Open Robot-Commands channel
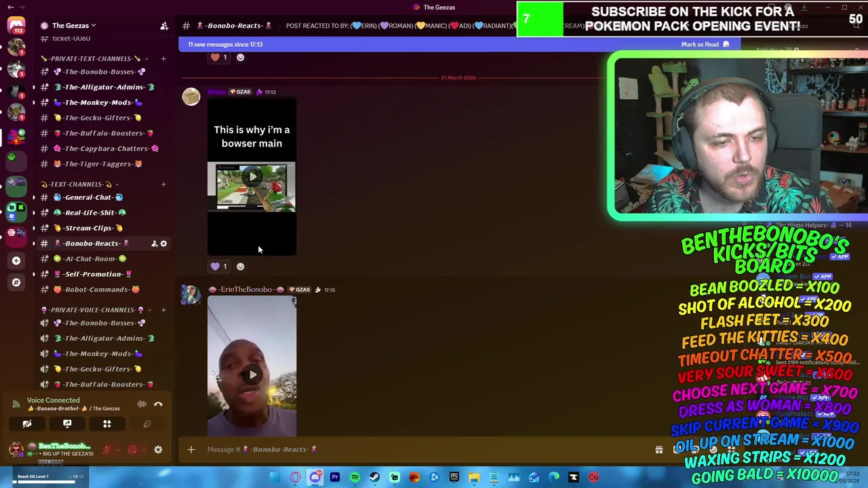Image resolution: width=868 pixels, height=488 pixels. (x=97, y=289)
